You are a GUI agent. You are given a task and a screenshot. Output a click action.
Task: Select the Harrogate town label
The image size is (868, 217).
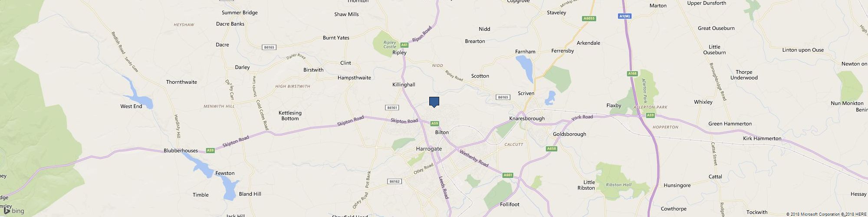pos(429,149)
